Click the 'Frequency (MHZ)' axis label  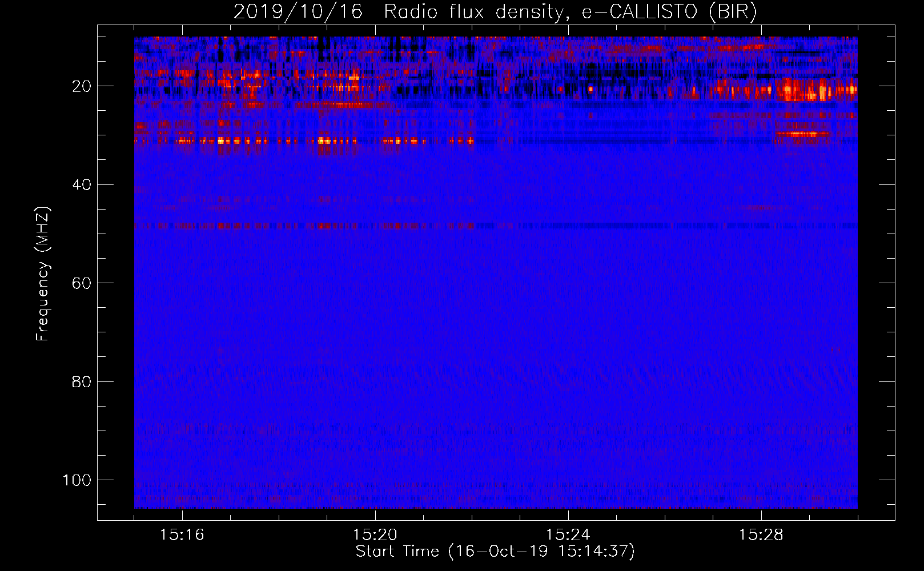point(43,274)
